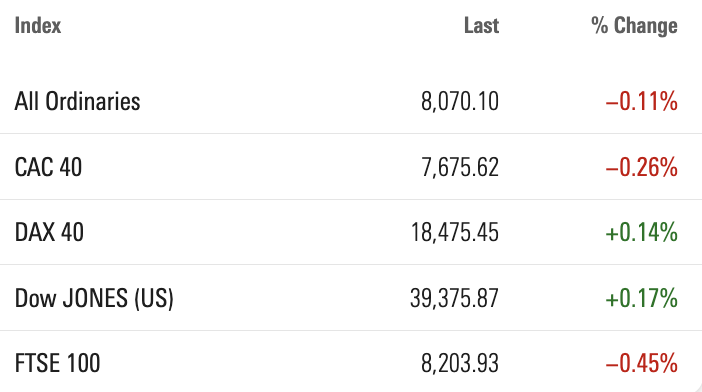
Task: Click DAX 40 last value 18,475.45
Action: [455, 233]
